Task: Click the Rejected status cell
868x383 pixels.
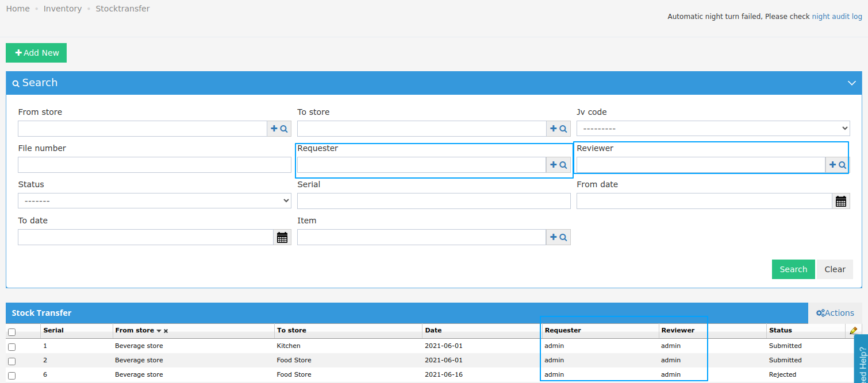Action: pos(782,374)
